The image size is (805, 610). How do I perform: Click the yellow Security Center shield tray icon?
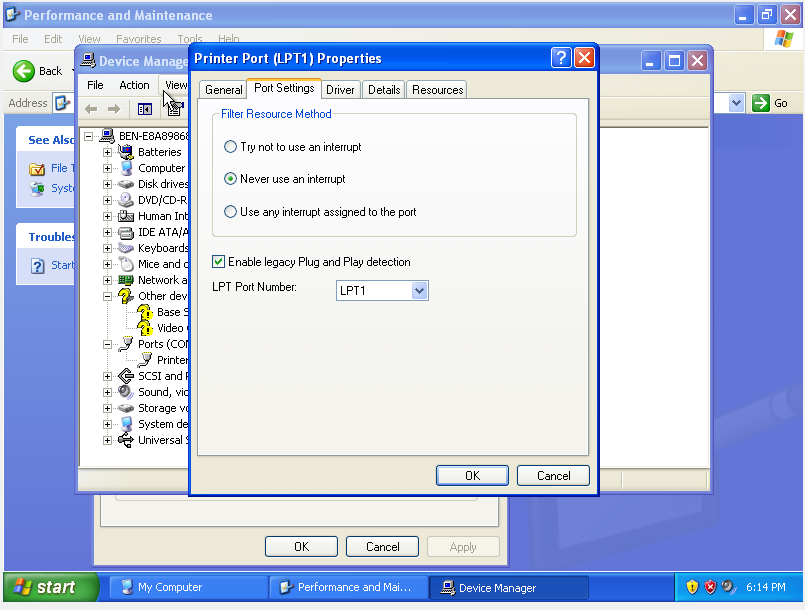coord(693,586)
